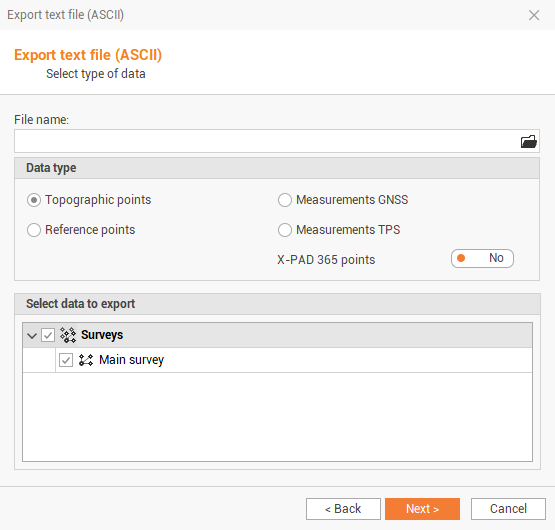Uncheck the Surveys checkbox
This screenshot has height=530, width=555.
coord(48,335)
